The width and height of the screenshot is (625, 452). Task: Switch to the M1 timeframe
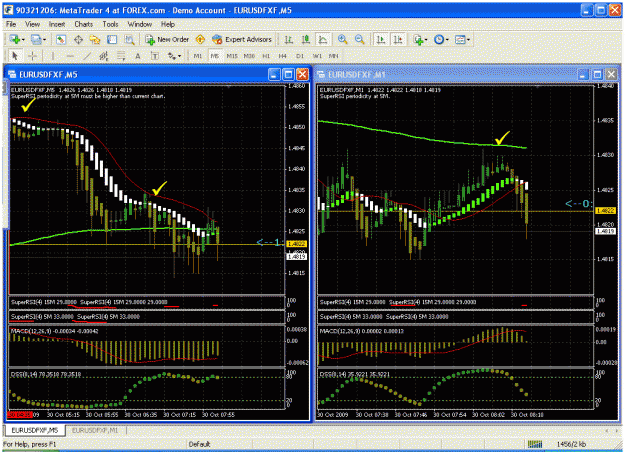tap(198, 56)
